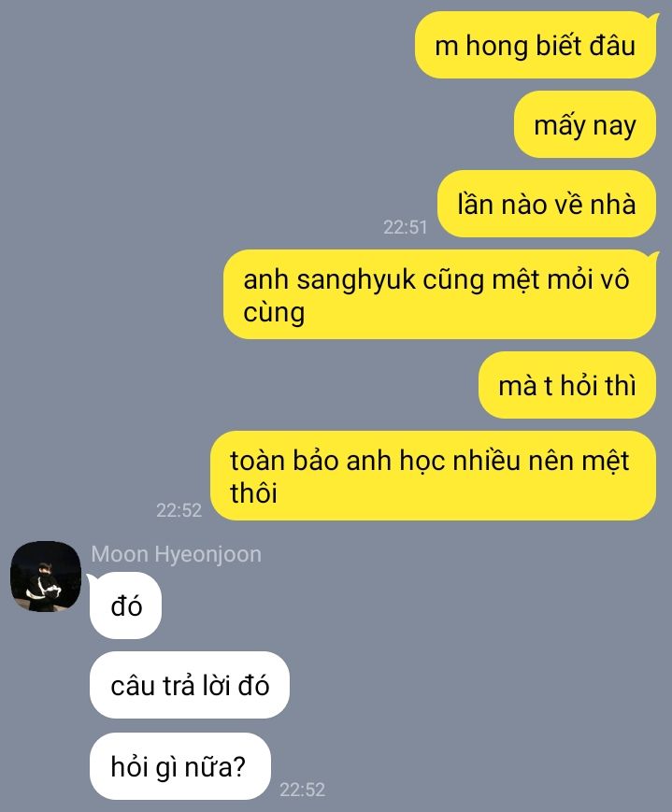The height and width of the screenshot is (812, 672).
Task: Click the question mark in "hỏi gì nữa?"
Action: click(x=239, y=766)
